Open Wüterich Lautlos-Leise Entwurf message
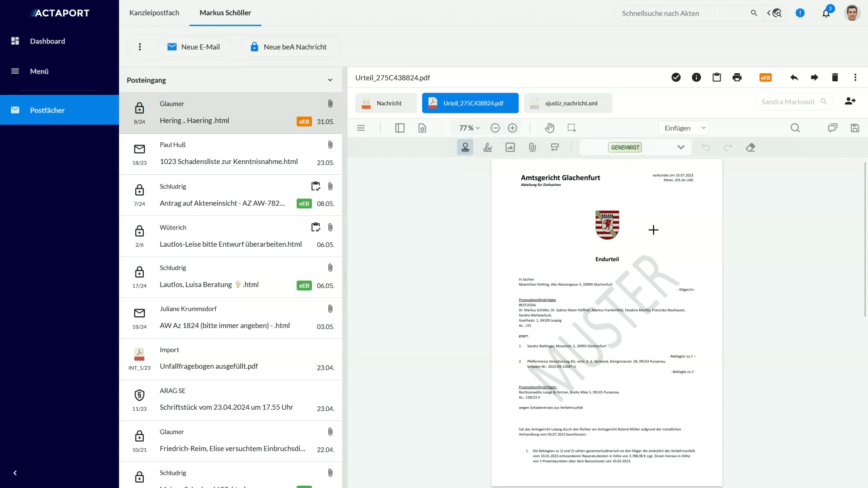The height and width of the screenshot is (488, 868). 231,236
